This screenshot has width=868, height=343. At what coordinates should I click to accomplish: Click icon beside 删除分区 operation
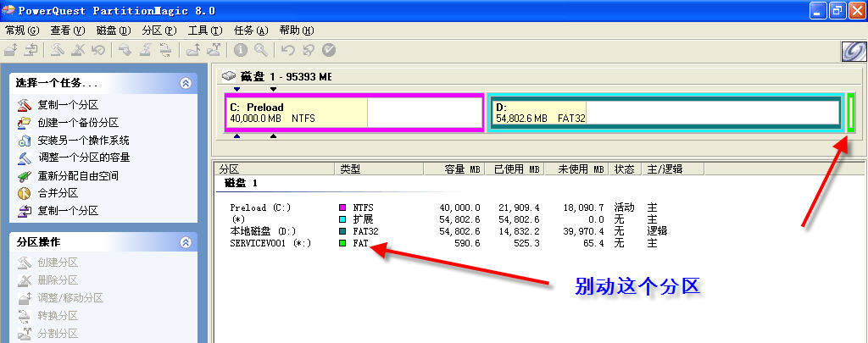click(24, 280)
